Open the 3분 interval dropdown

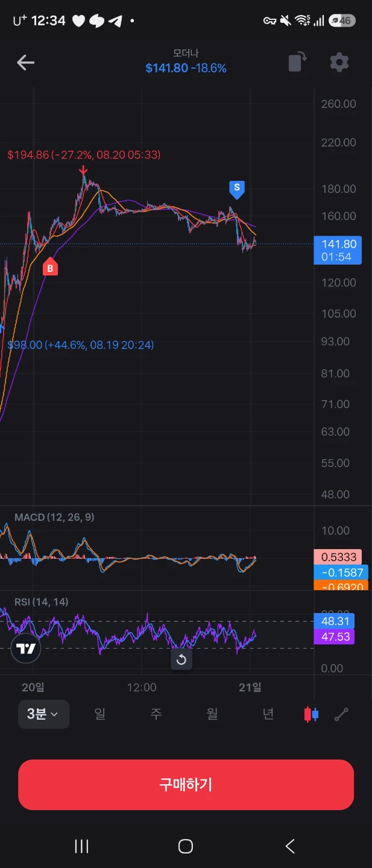[43, 714]
